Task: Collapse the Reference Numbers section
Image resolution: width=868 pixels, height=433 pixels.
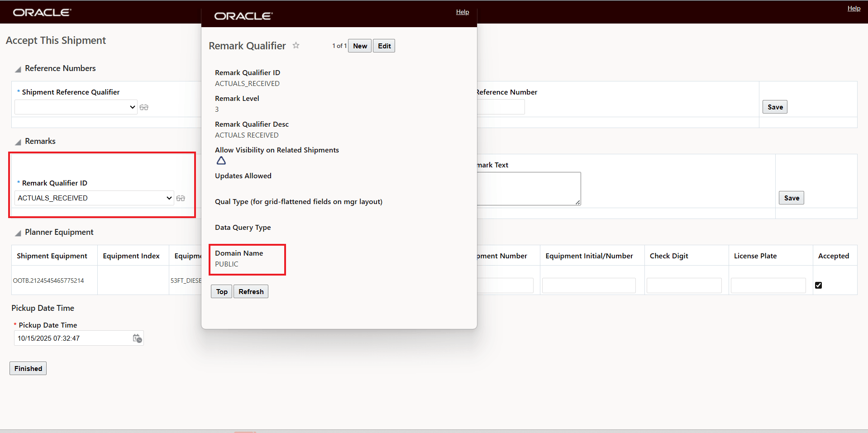Action: pos(18,69)
